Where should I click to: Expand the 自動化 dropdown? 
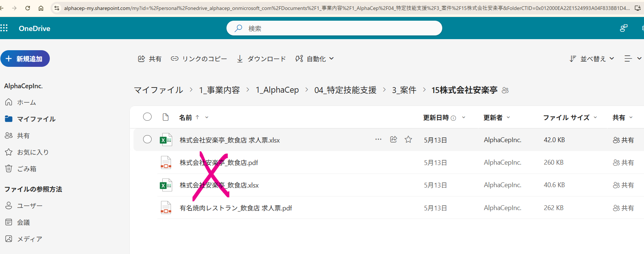pyautogui.click(x=315, y=59)
